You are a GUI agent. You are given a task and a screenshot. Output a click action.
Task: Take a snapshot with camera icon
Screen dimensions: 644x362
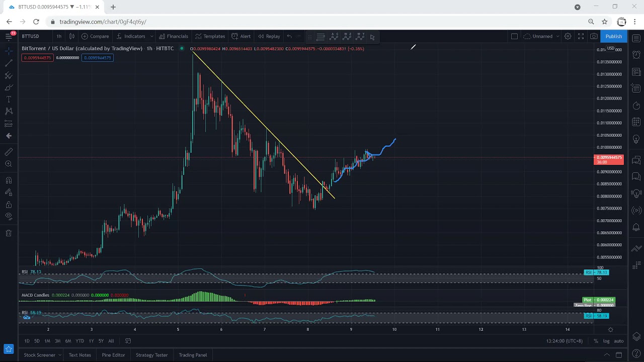pyautogui.click(x=594, y=36)
